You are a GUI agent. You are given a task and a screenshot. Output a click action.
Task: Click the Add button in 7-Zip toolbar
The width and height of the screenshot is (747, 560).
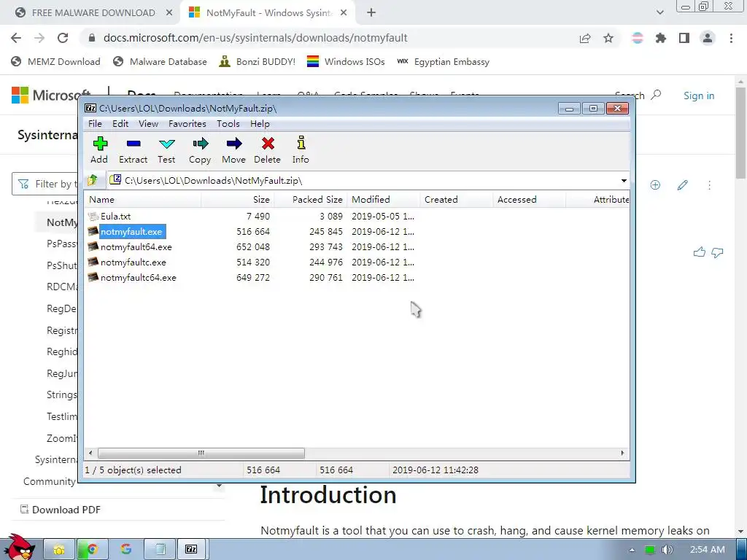(99, 150)
